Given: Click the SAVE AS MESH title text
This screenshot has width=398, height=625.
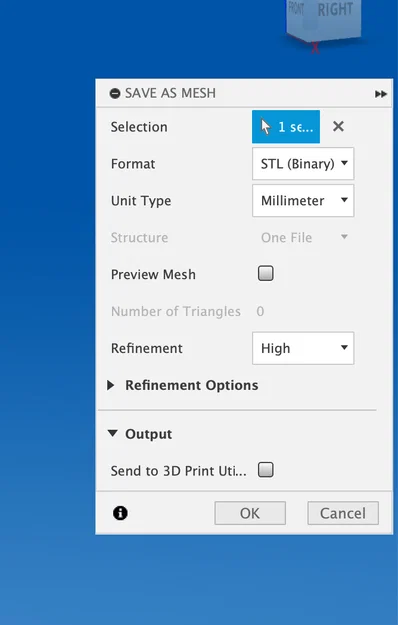Looking at the screenshot, I should [x=170, y=93].
